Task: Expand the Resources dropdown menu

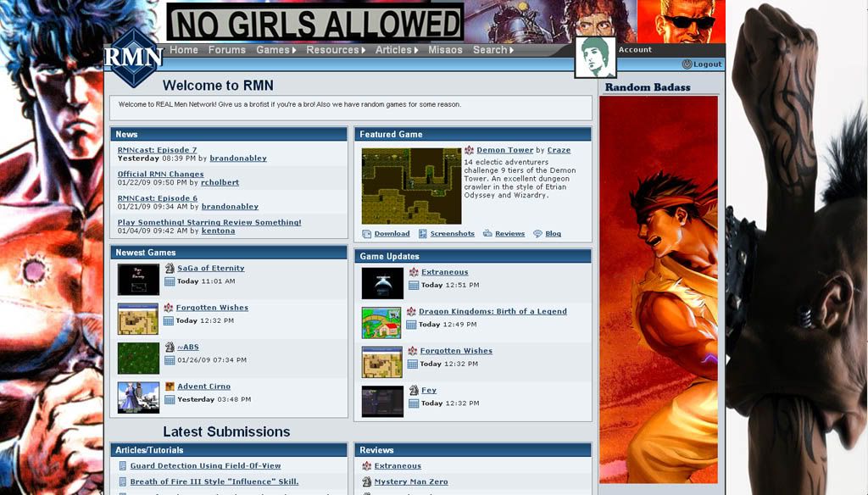Action: tap(336, 50)
